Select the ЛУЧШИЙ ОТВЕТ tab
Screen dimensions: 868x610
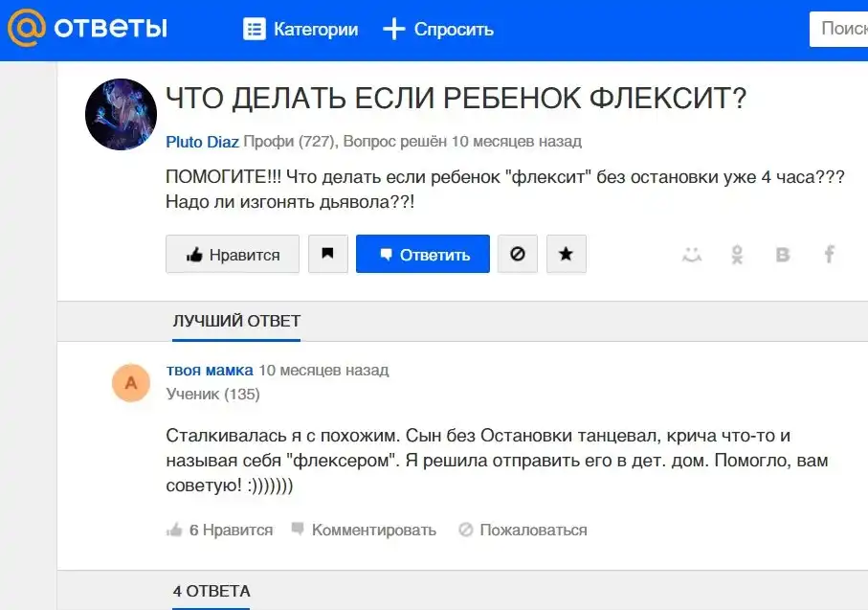click(236, 321)
